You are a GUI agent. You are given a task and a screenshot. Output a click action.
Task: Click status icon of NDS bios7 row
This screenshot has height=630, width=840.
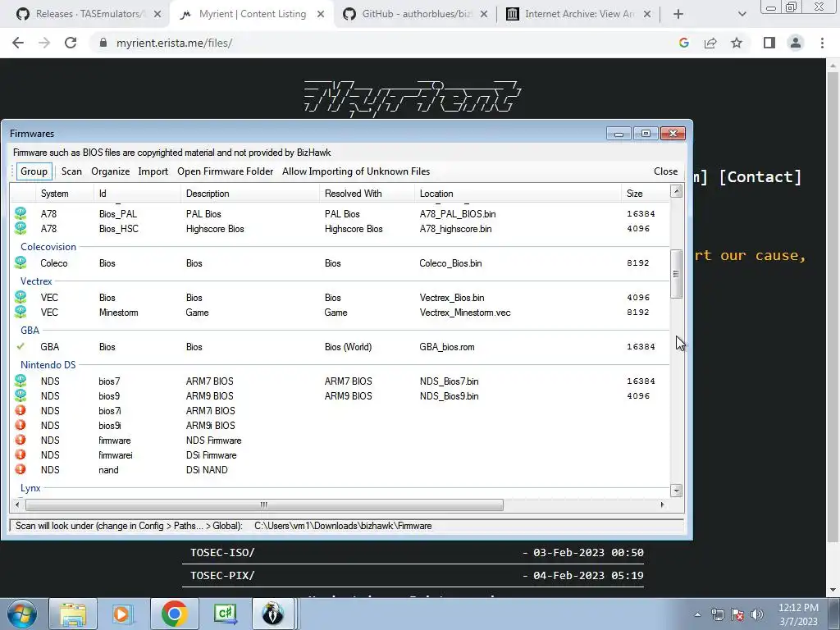21,381
